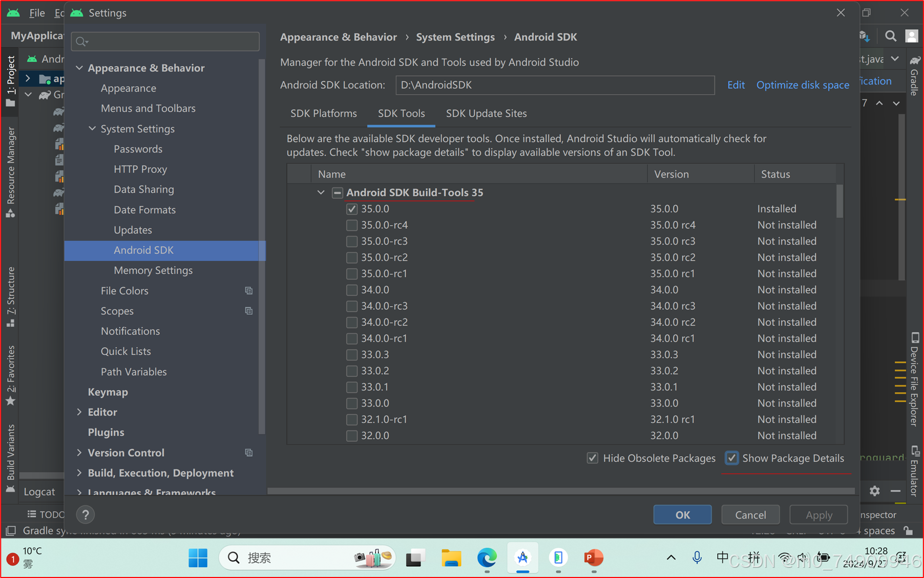Screen dimensions: 924x578
Task: Disable Show Package Details
Action: (x=731, y=458)
